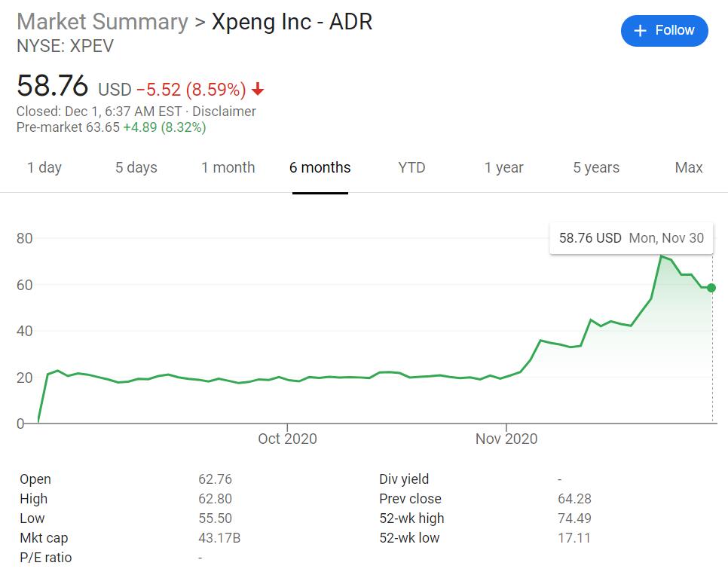
Task: Click the green dot on the chart
Action: pos(711,288)
